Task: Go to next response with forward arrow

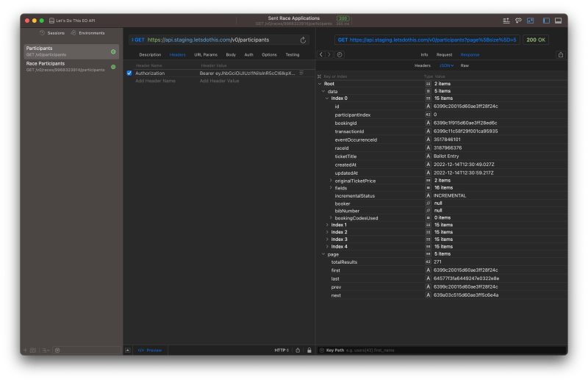Action: 329,54
